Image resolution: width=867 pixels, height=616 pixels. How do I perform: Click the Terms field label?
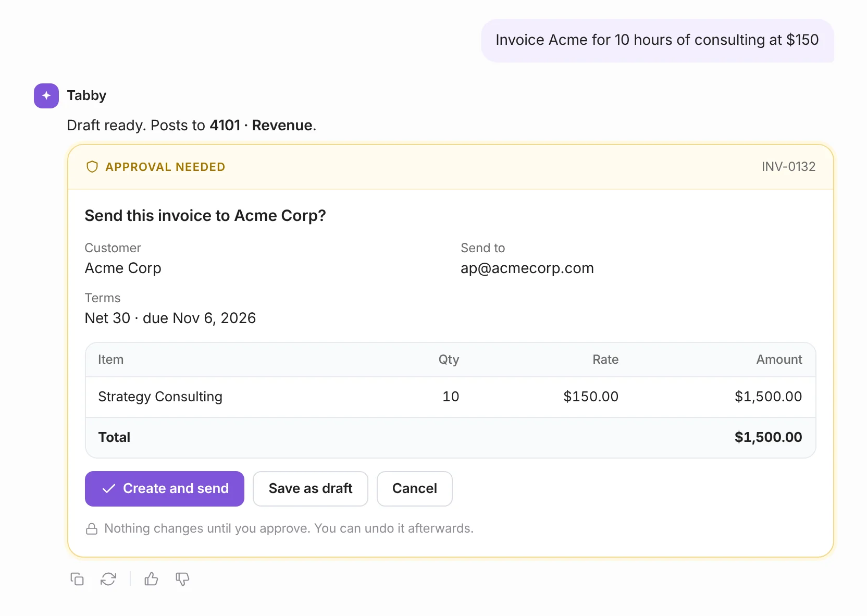(x=103, y=298)
